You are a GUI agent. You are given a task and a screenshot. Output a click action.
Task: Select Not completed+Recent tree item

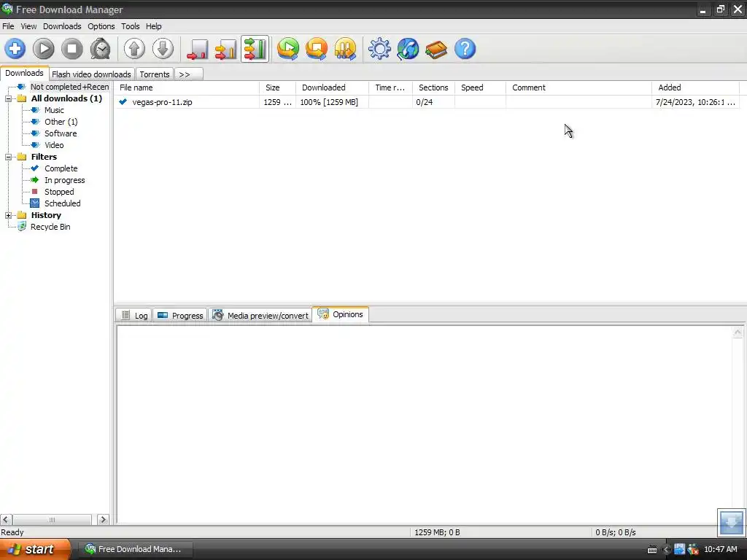(x=69, y=87)
